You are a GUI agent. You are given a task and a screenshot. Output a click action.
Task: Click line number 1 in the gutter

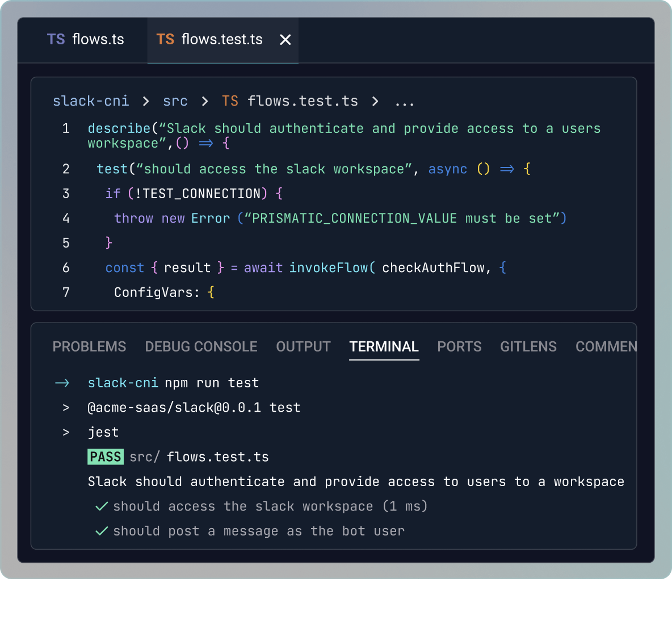point(66,129)
